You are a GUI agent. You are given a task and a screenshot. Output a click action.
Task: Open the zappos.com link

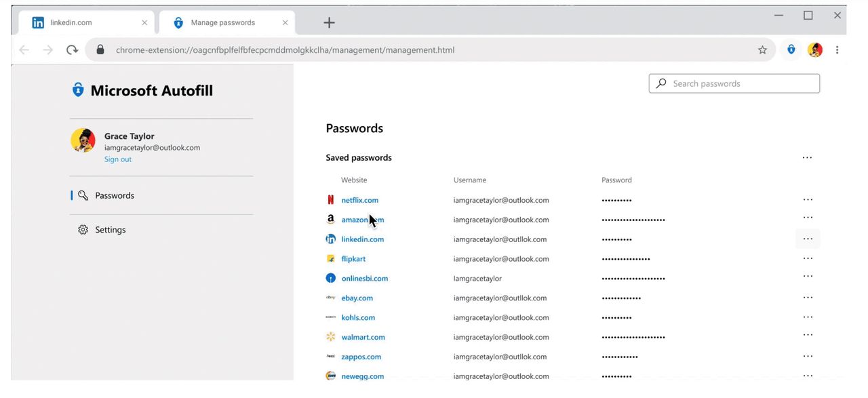(361, 357)
